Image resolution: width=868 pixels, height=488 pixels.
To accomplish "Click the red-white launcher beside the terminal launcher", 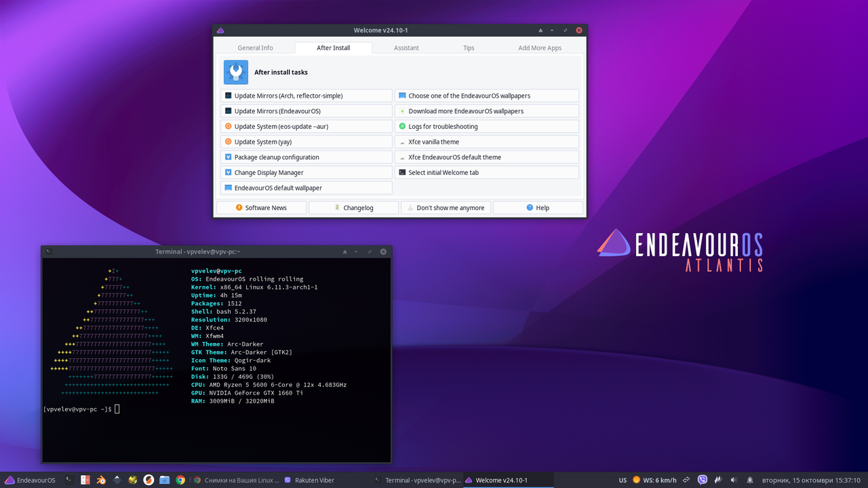I will (x=85, y=480).
